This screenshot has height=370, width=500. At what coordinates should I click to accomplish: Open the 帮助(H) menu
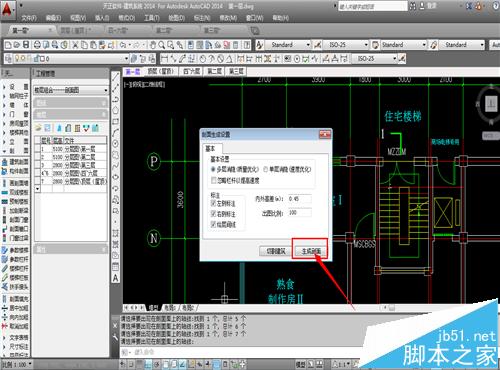click(x=280, y=18)
